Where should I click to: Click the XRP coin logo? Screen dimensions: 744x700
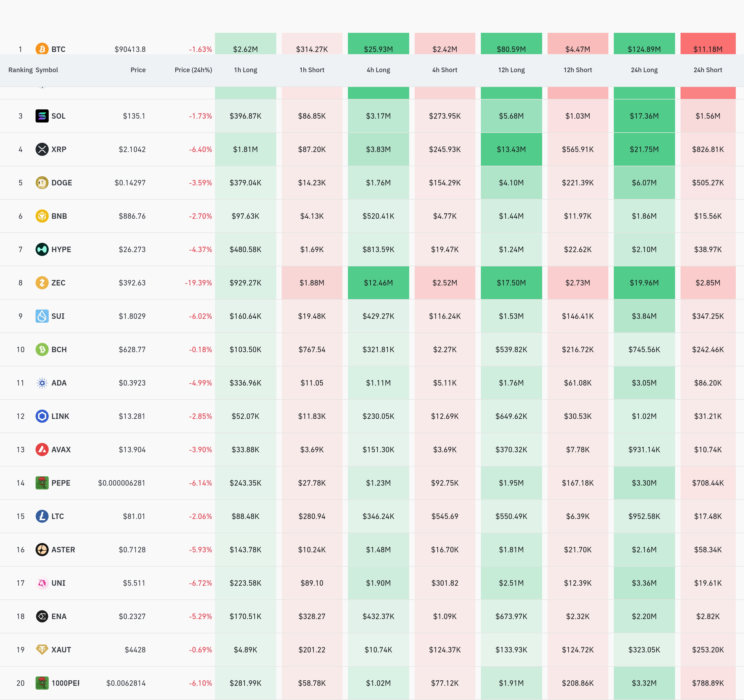click(x=42, y=149)
